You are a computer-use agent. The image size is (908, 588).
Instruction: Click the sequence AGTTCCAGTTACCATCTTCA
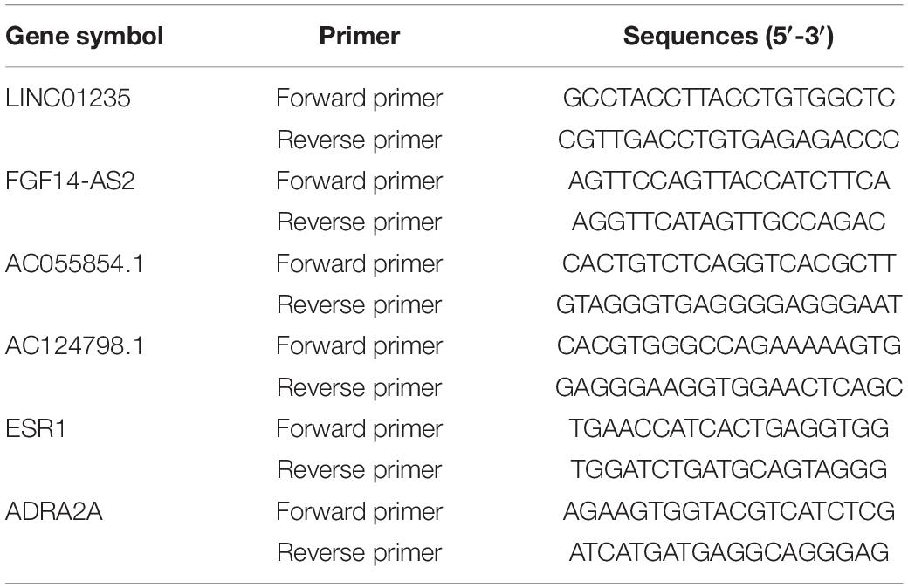(x=729, y=181)
